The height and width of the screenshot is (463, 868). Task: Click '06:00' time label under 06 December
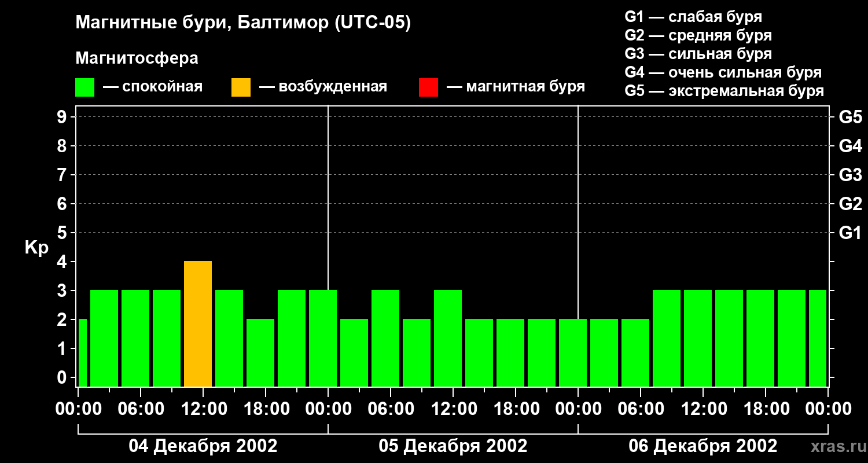(x=641, y=409)
